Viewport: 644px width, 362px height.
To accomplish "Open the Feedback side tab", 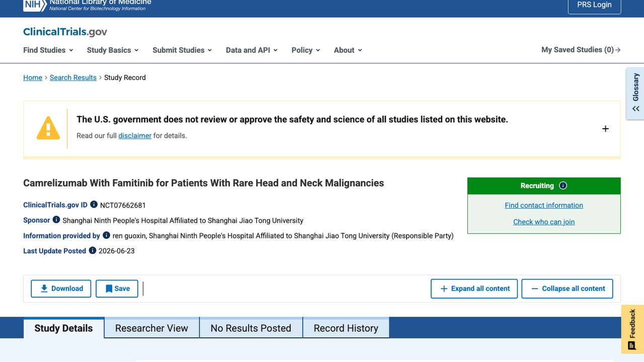I will tap(632, 329).
